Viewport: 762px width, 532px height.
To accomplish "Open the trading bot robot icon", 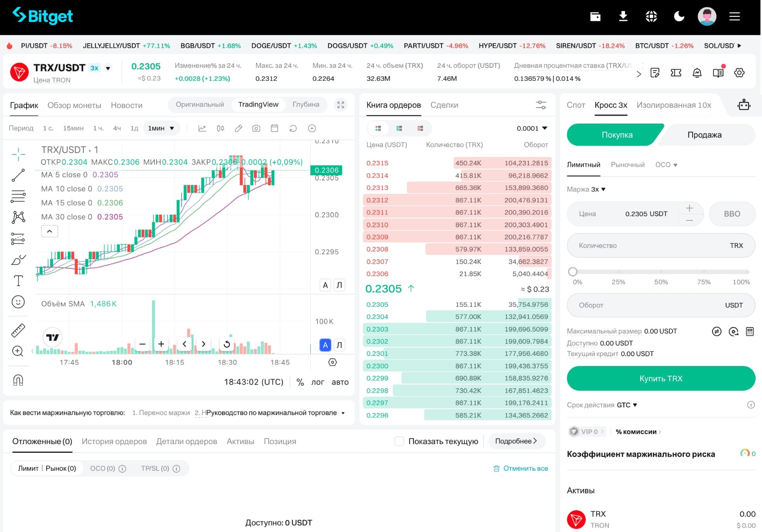I will point(744,105).
